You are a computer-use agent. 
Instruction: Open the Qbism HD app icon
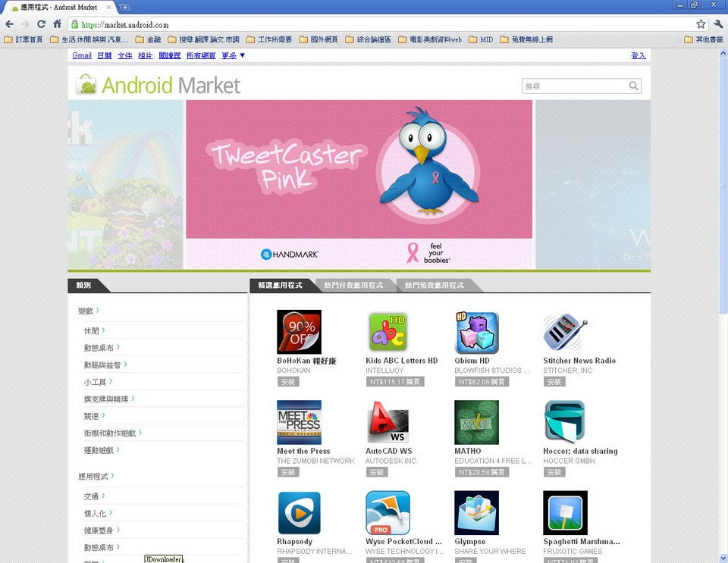[476, 332]
